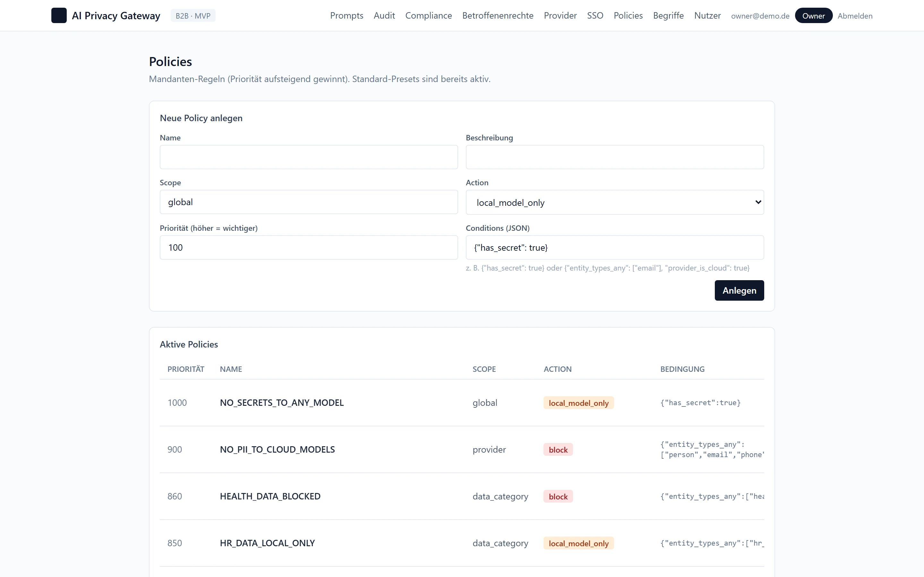Submit the form with Anlegen
Viewport: 924px width, 577px height.
pyautogui.click(x=739, y=290)
